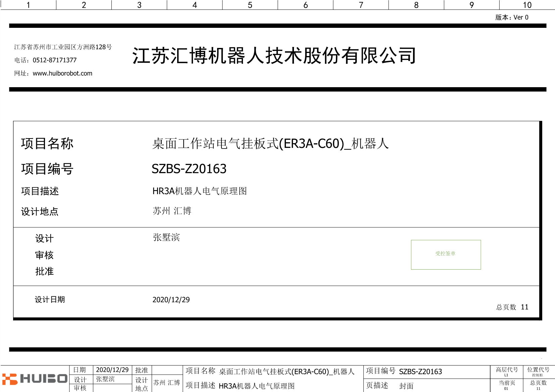Click column number 10 in top ruler
The image size is (555, 392).
coord(527,5)
